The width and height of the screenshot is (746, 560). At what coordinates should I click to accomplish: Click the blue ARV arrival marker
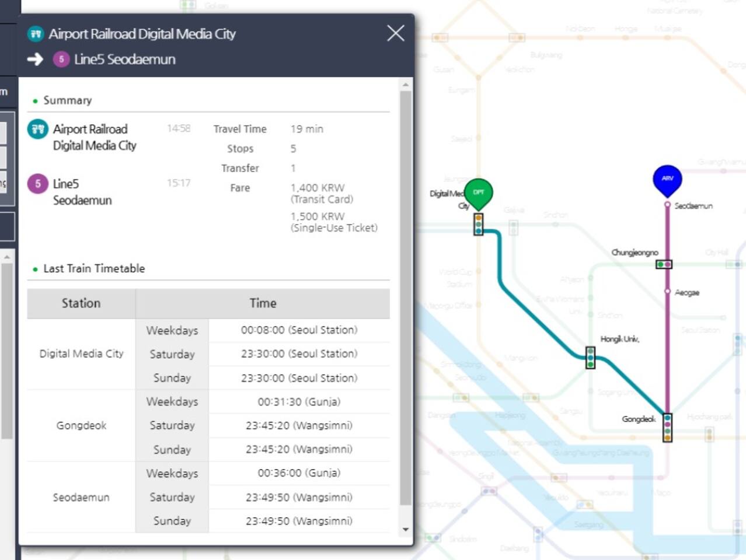(x=667, y=178)
